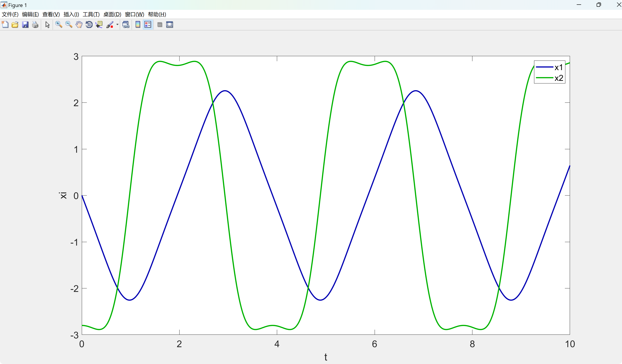This screenshot has width=622, height=364.
Task: Print the figure using the printer icon
Action: pos(35,25)
